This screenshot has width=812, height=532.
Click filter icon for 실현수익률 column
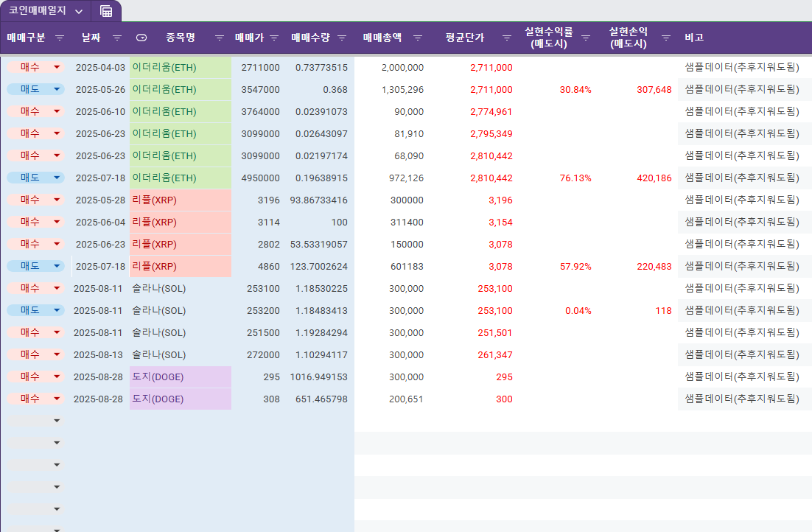point(586,38)
